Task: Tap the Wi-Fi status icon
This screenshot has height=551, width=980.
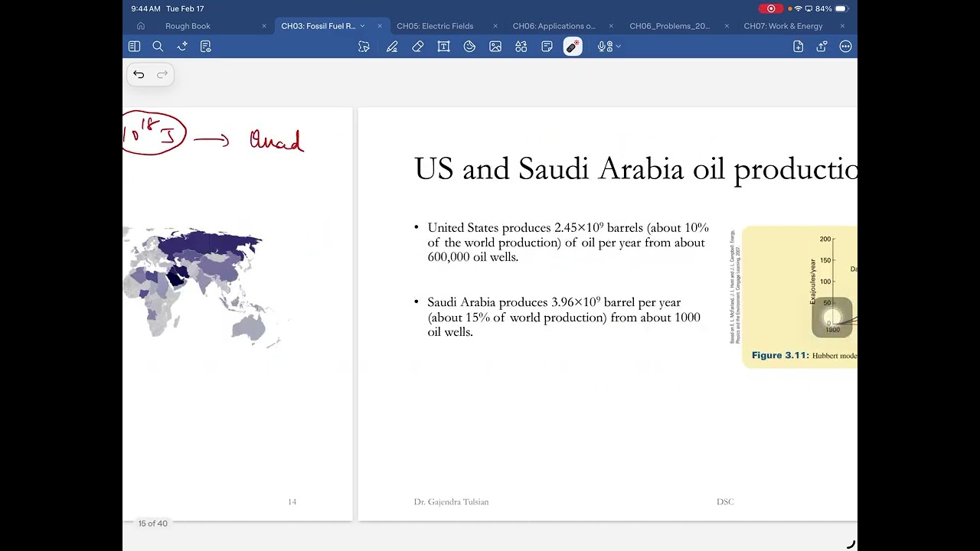Action: click(x=799, y=8)
